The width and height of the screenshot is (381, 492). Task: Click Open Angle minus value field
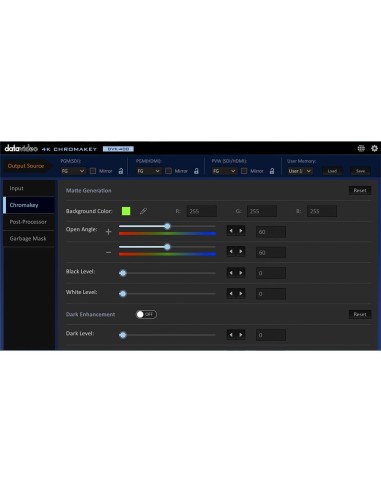coord(271,252)
